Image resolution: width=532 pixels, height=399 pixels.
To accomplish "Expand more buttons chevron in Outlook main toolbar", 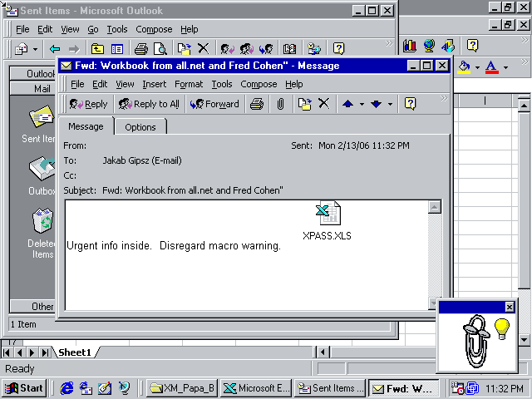I will [x=389, y=43].
